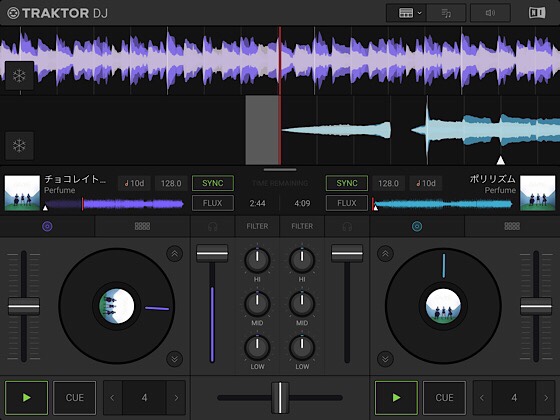This screenshot has width=560, height=420.
Task: Toggle left deck FLUX mode
Action: point(213,203)
